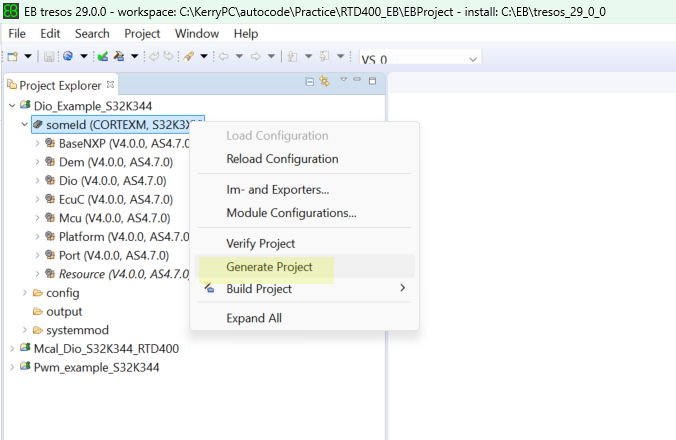Expand the EcuC module node
The height and width of the screenshot is (440, 676).
coord(37,199)
